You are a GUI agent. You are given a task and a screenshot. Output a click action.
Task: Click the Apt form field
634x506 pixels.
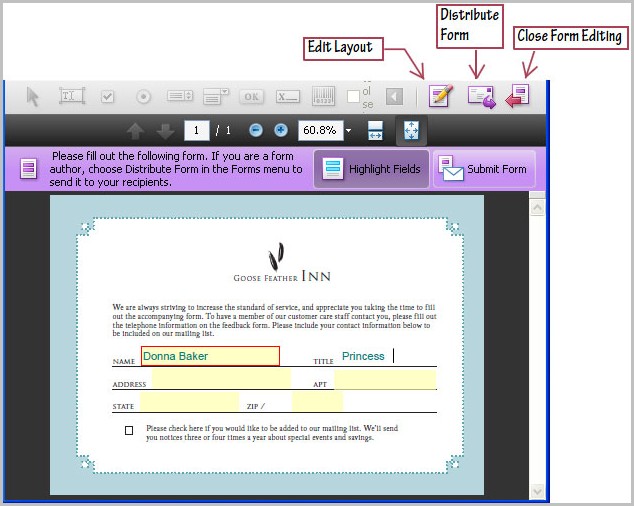click(385, 380)
